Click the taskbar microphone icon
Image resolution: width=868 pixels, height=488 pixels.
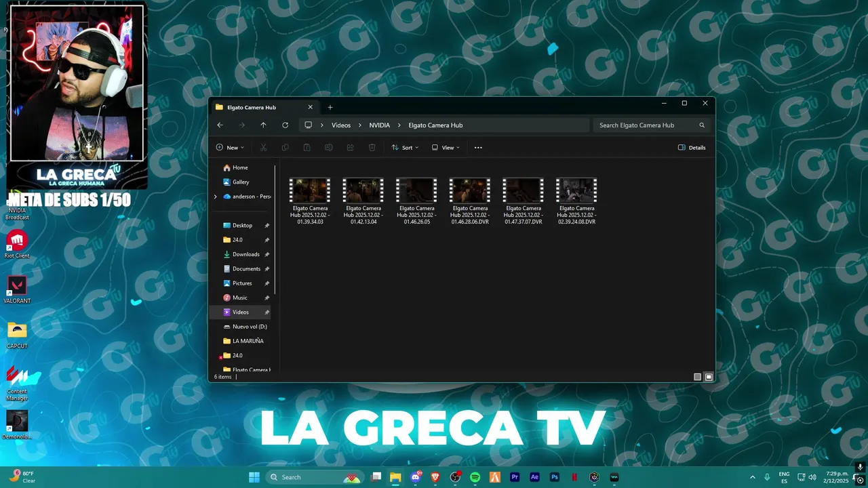(x=767, y=477)
